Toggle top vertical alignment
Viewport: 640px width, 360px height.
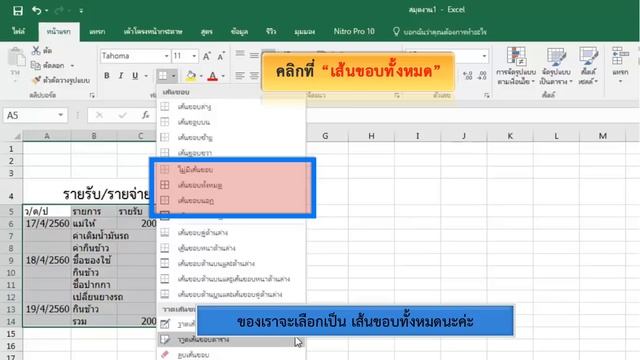click(240, 54)
